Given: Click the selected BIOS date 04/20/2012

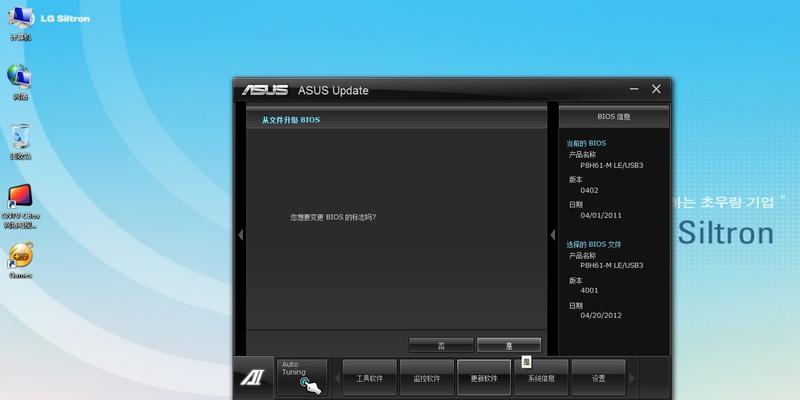Looking at the screenshot, I should (x=601, y=315).
